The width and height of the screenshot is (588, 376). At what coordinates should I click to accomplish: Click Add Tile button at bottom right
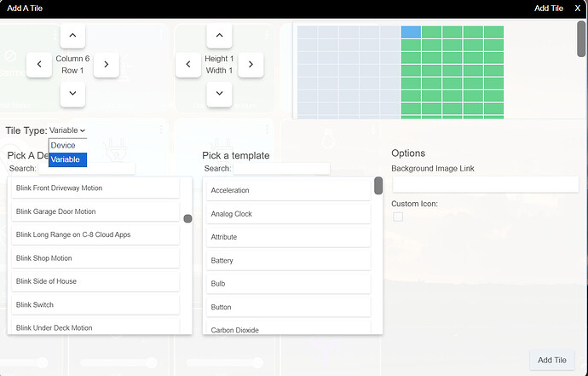click(x=551, y=360)
